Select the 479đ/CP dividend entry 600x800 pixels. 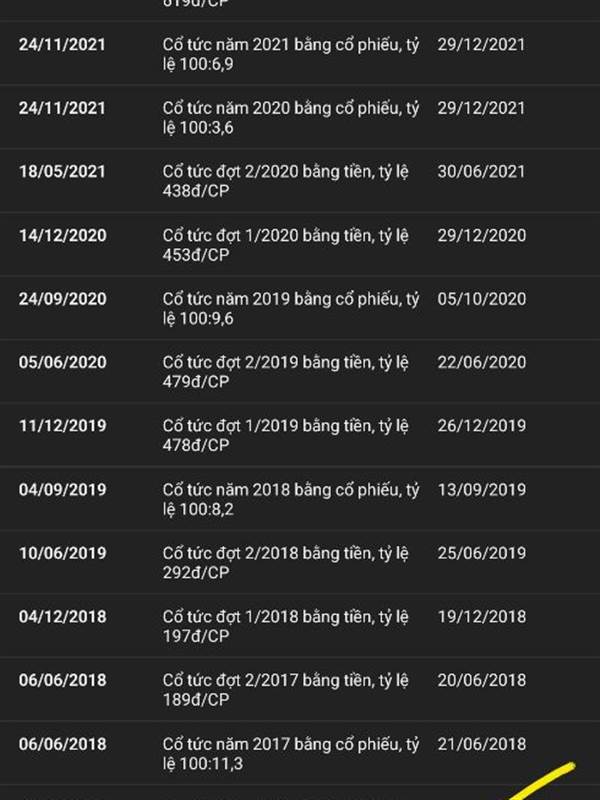coord(300,371)
